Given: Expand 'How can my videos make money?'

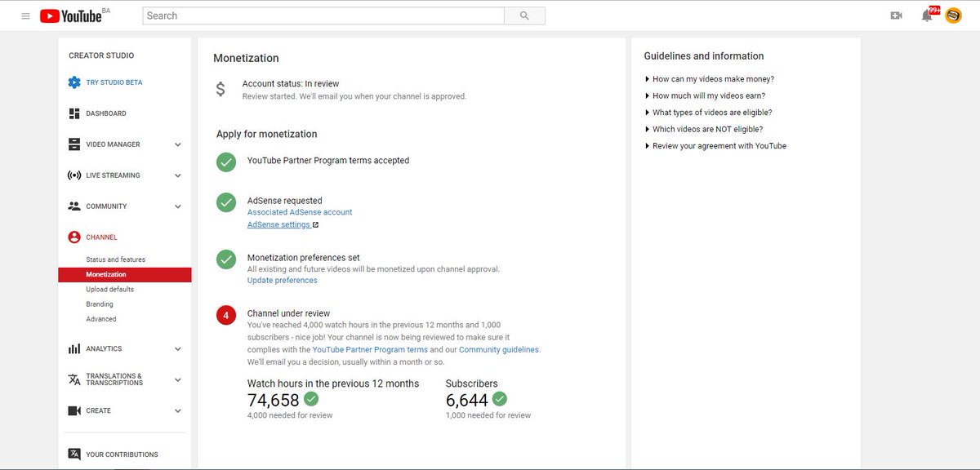Looking at the screenshot, I should click(x=709, y=79).
